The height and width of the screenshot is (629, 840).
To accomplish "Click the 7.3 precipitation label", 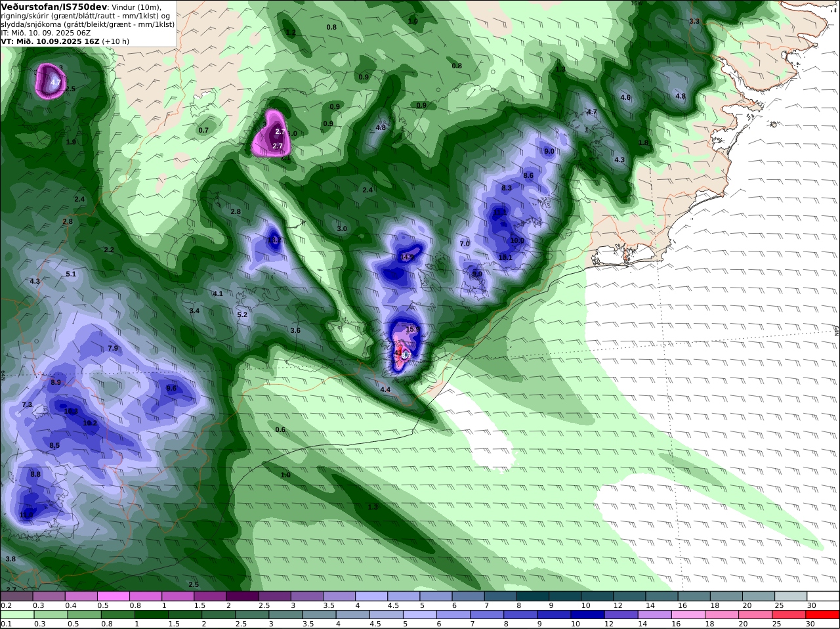I will pos(27,404).
